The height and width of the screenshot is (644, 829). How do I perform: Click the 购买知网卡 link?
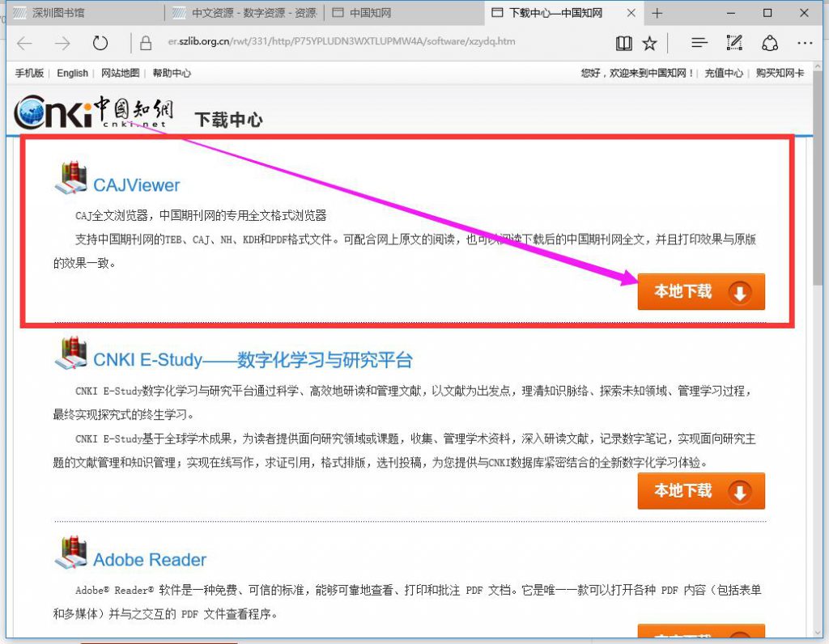coord(780,73)
